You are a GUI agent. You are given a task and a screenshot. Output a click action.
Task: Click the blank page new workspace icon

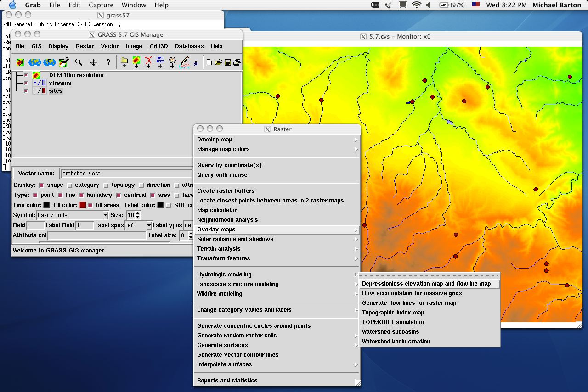click(x=209, y=62)
